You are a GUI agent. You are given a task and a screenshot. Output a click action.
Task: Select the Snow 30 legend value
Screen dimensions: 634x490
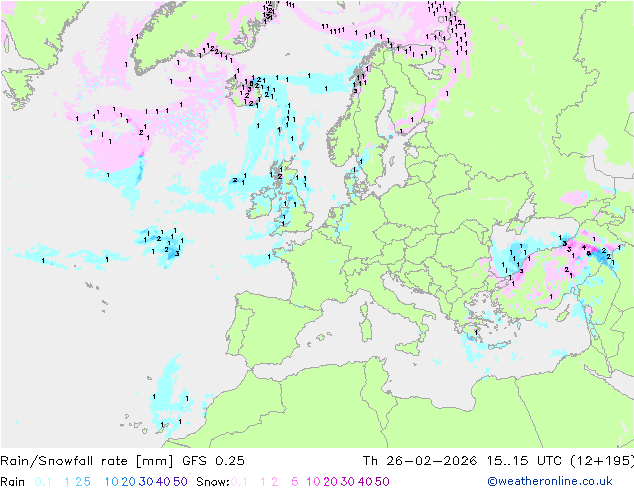click(x=348, y=482)
